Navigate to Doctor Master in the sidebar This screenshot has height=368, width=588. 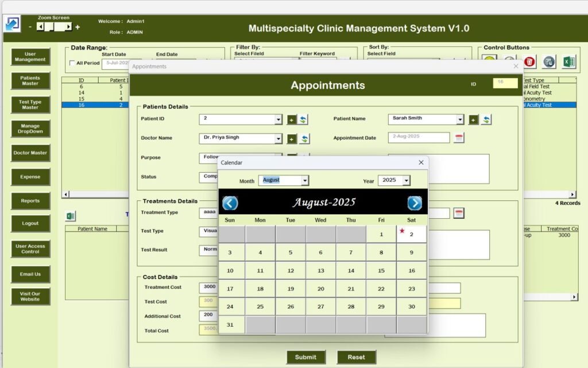point(29,153)
